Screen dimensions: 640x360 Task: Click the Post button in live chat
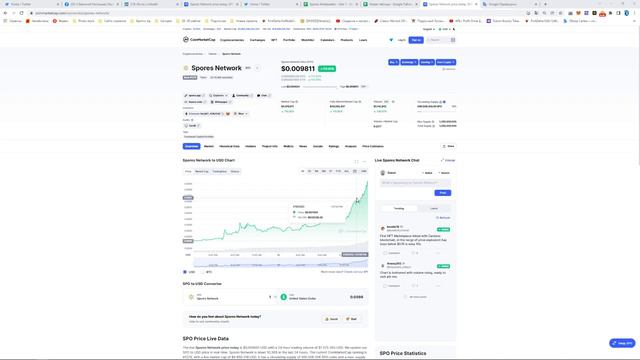pos(442,193)
